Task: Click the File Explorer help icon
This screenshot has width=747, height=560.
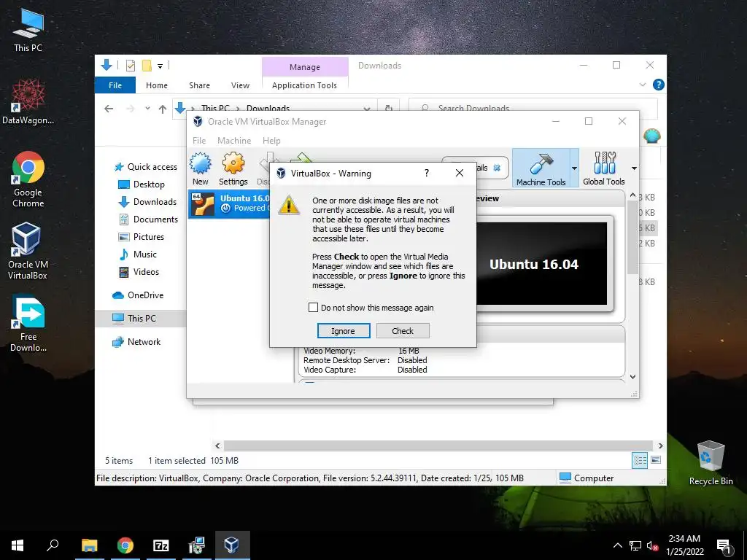Action: [659, 85]
